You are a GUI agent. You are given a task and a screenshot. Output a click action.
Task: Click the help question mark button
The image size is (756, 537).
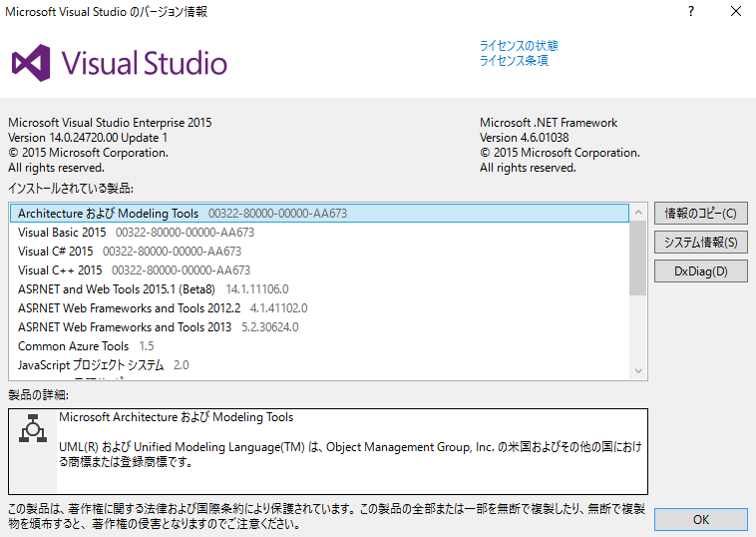pyautogui.click(x=691, y=11)
